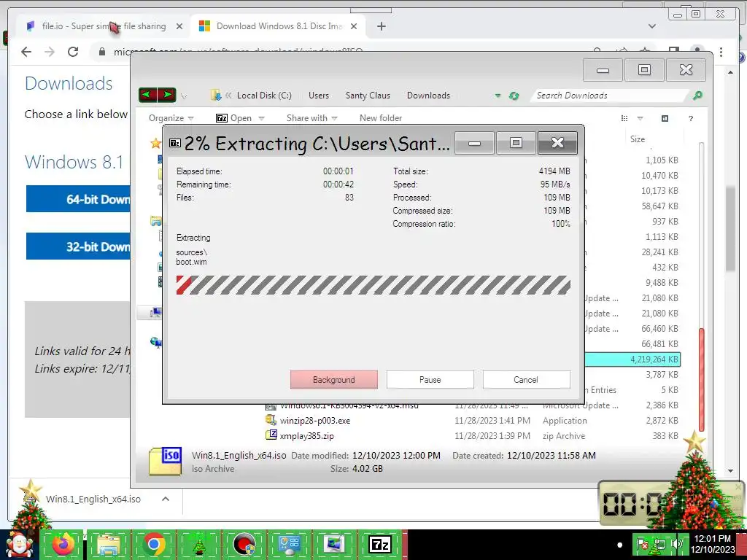The height and width of the screenshot is (560, 747).
Task: Open the address bar history dropdown arrow
Action: 498,96
